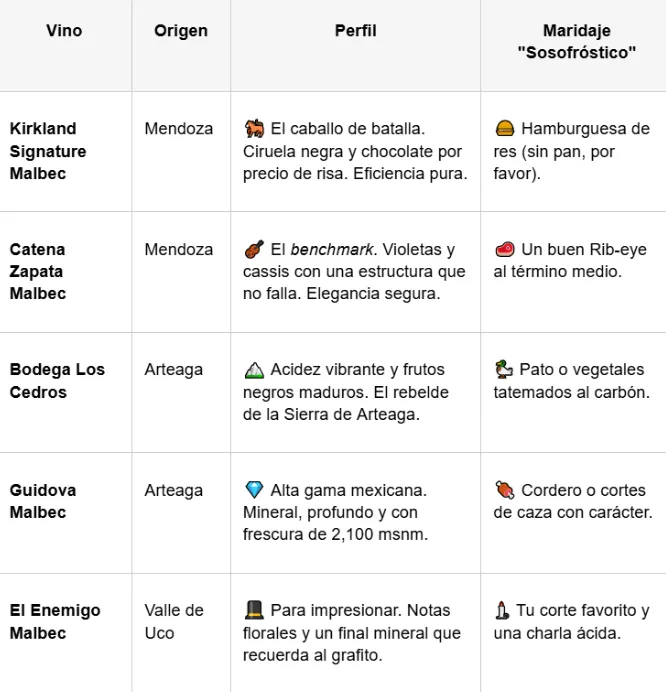Select the Bodega Los Cedros wine name
Image resolution: width=666 pixels, height=692 pixels.
coord(57,381)
